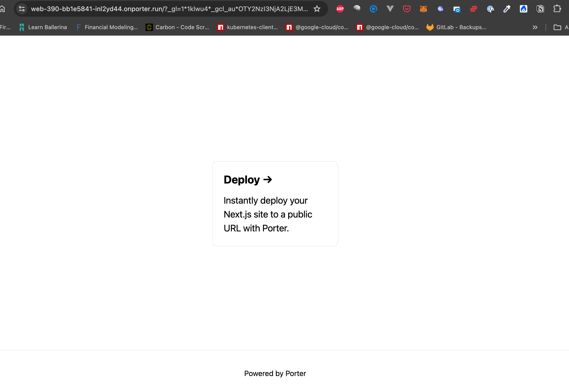Click the Notion web clipper icon
The height and width of the screenshot is (392, 569).
(x=540, y=9)
